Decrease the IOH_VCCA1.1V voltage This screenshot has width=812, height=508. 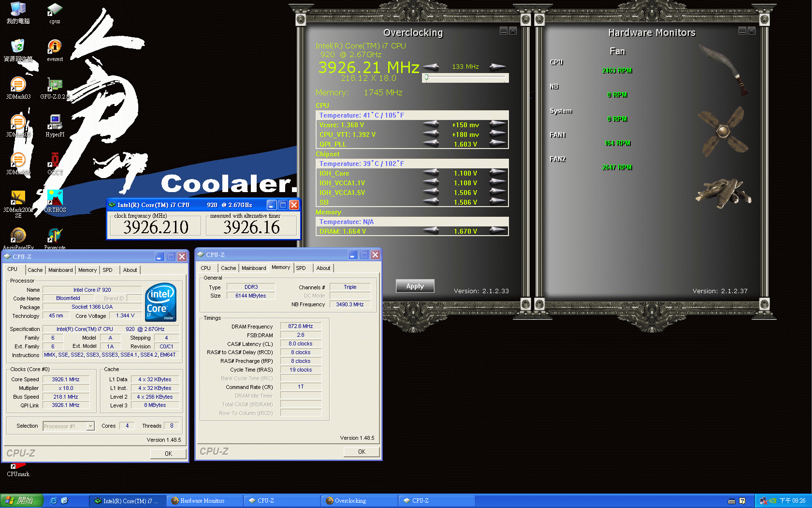click(431, 183)
